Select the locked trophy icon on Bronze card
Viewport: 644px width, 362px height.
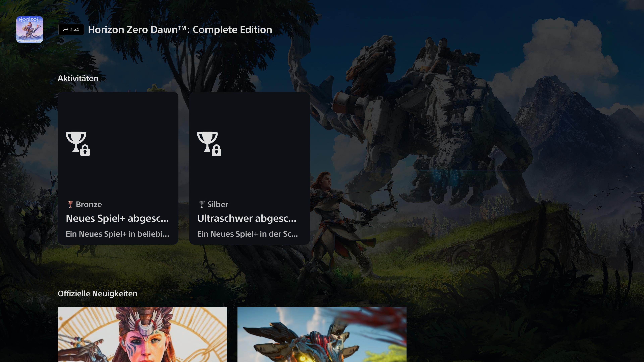78,144
